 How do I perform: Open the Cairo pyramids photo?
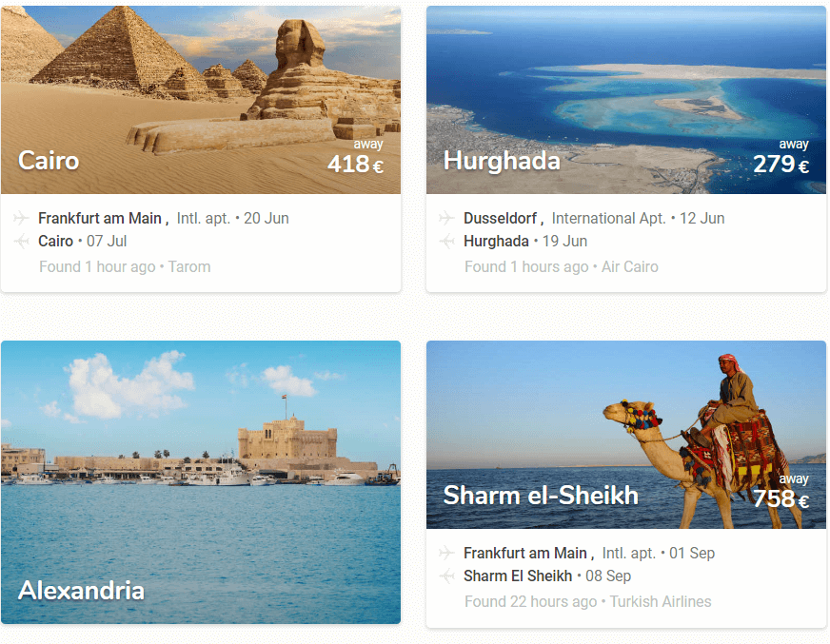tap(201, 100)
